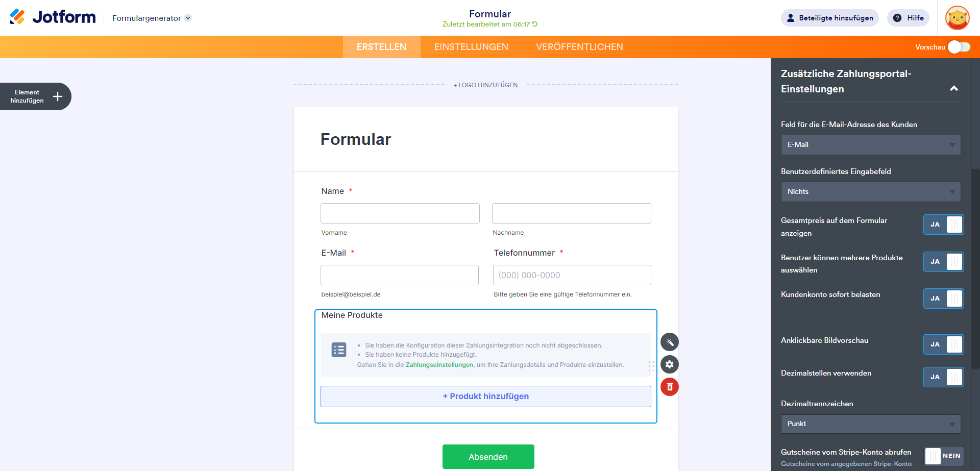Collapse Zusätzliche Zahlungsportal-Einstellungen section
Viewport: 980px width, 471px height.
[x=953, y=88]
